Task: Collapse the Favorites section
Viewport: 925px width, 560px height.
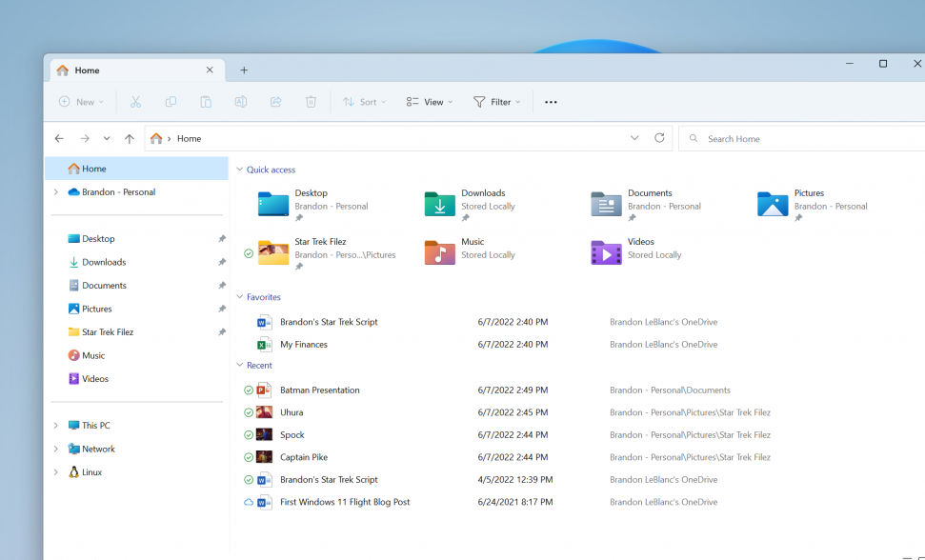Action: tap(240, 296)
